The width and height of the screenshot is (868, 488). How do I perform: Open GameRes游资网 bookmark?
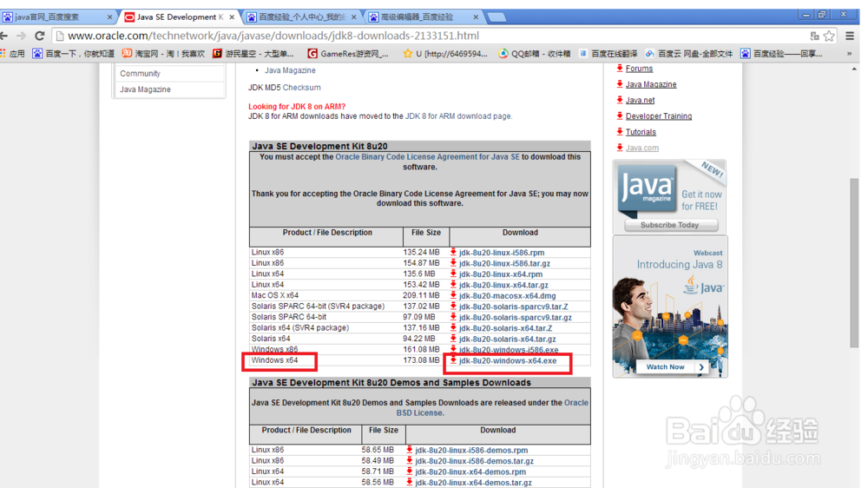[x=349, y=54]
